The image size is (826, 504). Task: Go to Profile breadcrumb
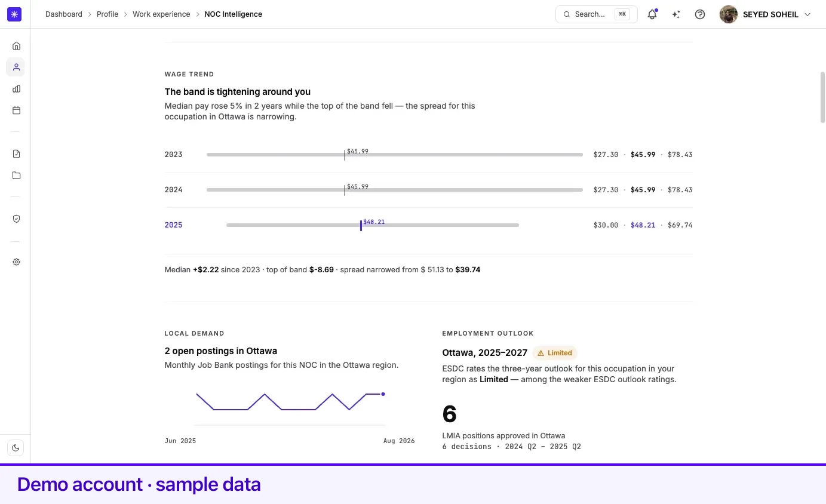108,14
